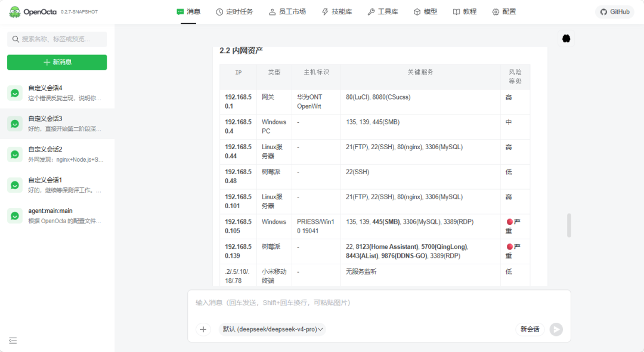The image size is (644, 352).
Task: Open the agent:main:main conversation
Action: pos(57,215)
